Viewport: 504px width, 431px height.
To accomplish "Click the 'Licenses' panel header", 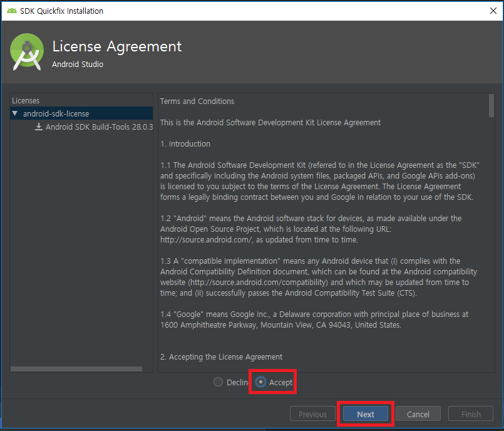I will (x=26, y=101).
